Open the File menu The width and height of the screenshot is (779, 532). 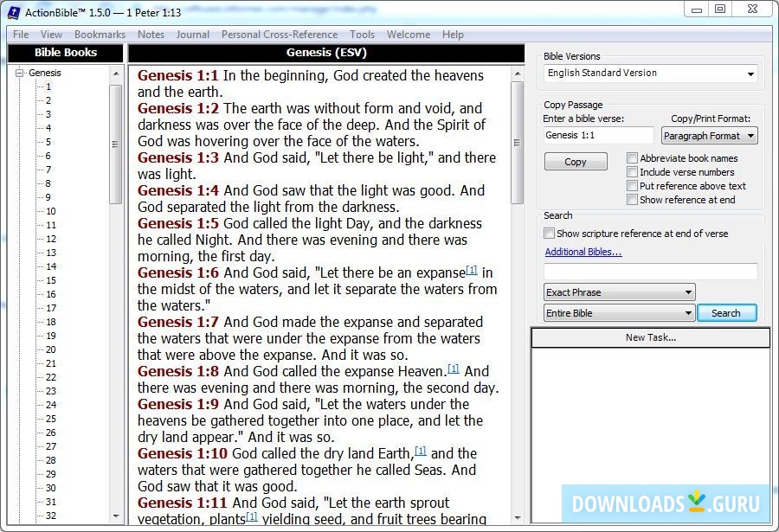pos(21,35)
